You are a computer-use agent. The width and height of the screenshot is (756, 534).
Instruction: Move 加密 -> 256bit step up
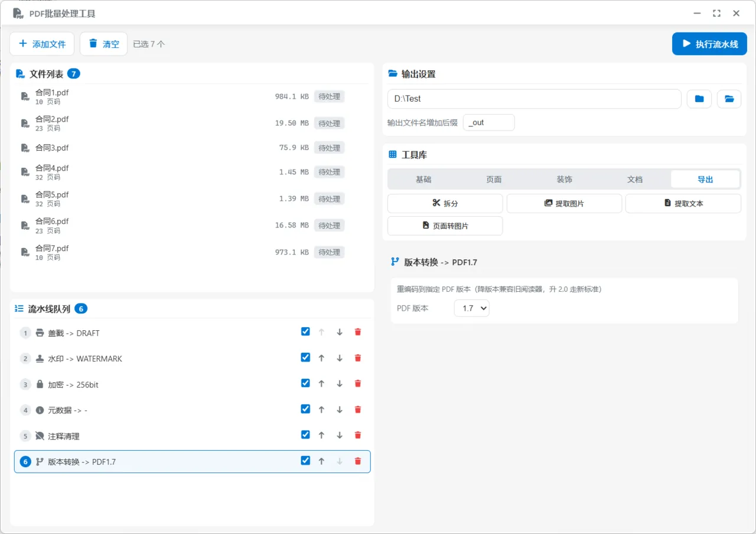coord(321,383)
